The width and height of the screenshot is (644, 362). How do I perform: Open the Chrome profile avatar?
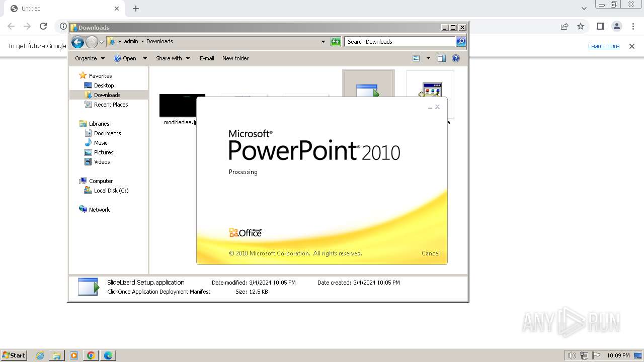click(617, 26)
